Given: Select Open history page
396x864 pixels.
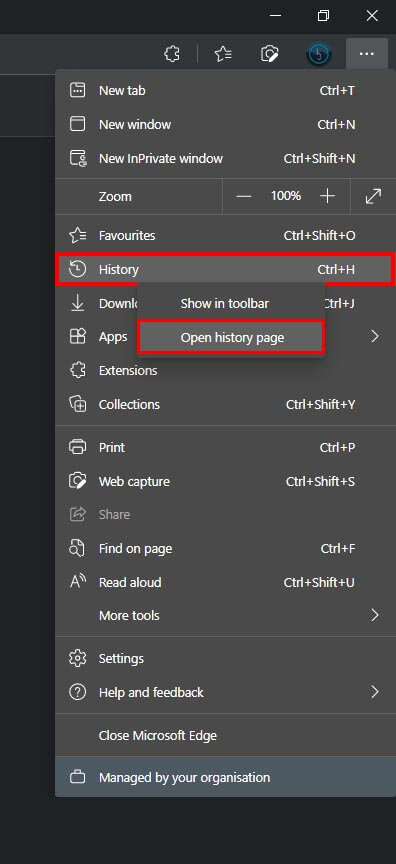Looking at the screenshot, I should (x=231, y=337).
